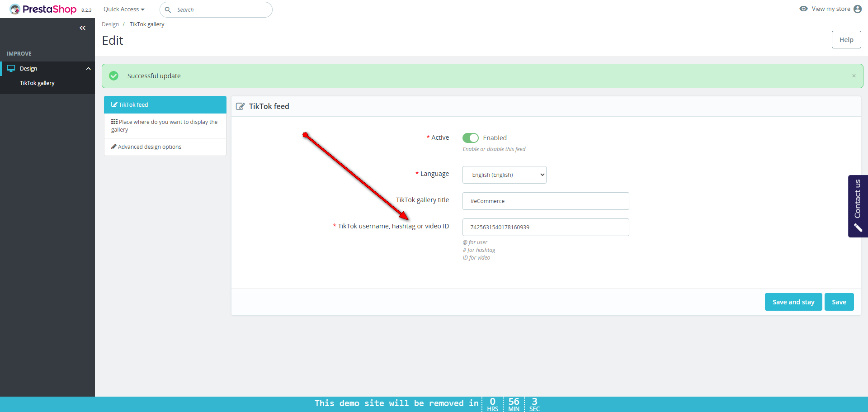The width and height of the screenshot is (868, 412).
Task: Click the pencil icon on Contact us
Action: [x=858, y=227]
